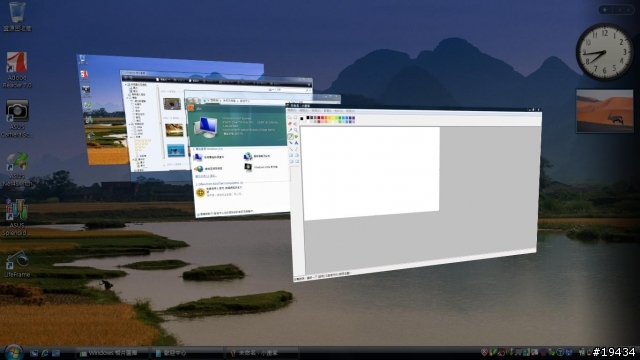640x360 pixels.
Task: Select the Curve tool in Paint
Action: pyautogui.click(x=296, y=149)
